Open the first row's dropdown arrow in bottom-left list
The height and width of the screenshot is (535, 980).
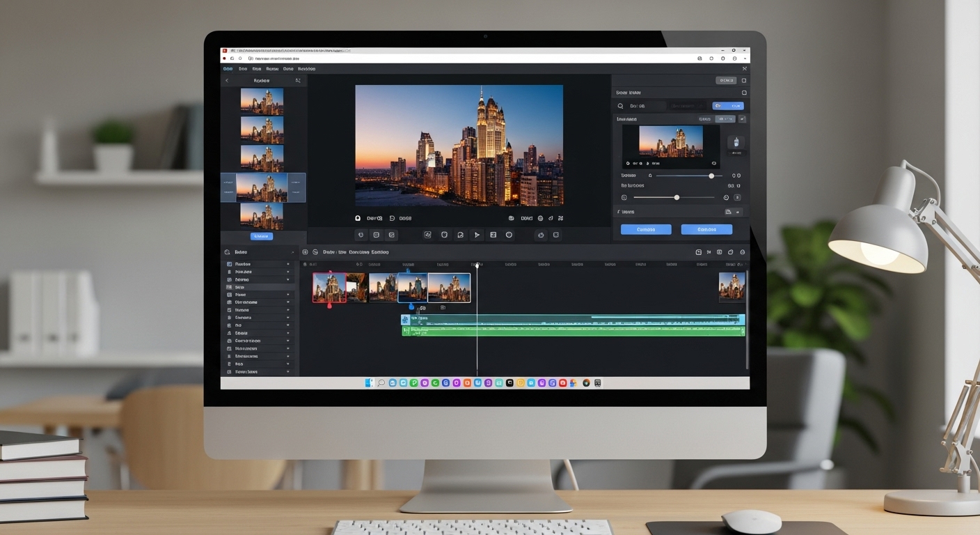pos(288,265)
